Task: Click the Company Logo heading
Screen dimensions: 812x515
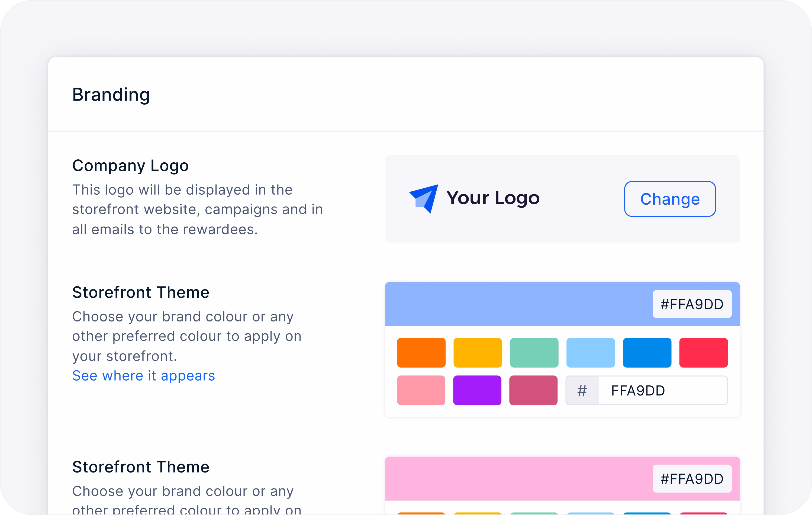Action: tap(131, 166)
